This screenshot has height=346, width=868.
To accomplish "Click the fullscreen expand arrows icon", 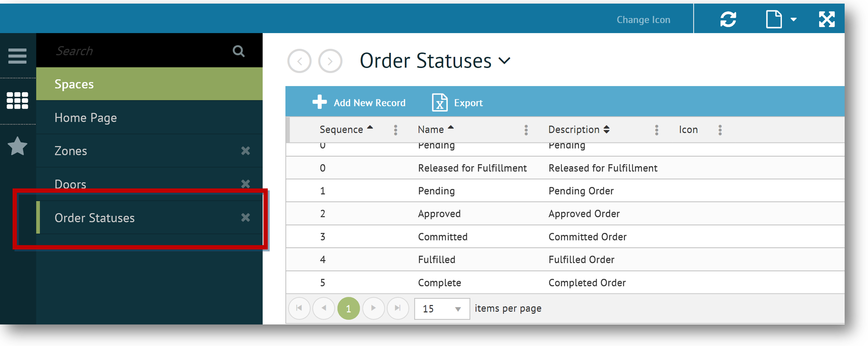I will (826, 19).
